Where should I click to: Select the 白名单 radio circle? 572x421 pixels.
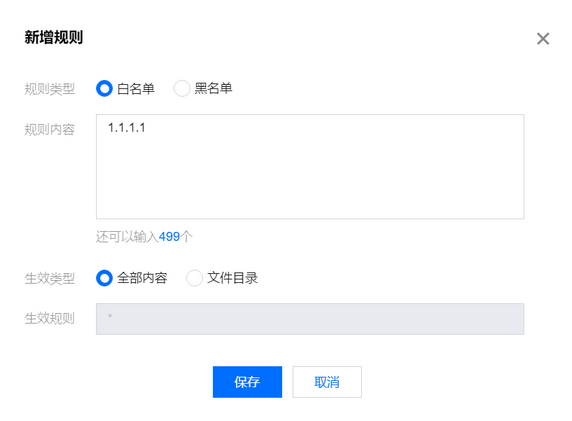coord(104,88)
